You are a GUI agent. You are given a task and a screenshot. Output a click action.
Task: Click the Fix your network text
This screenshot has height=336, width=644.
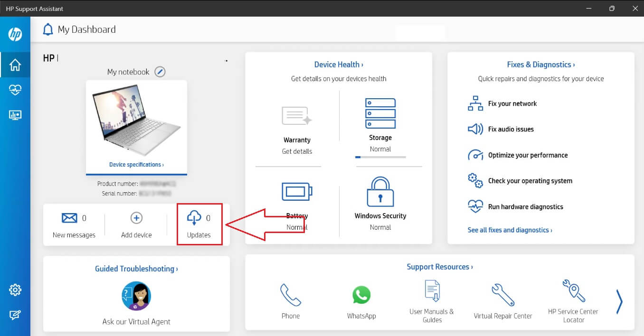[x=512, y=103]
